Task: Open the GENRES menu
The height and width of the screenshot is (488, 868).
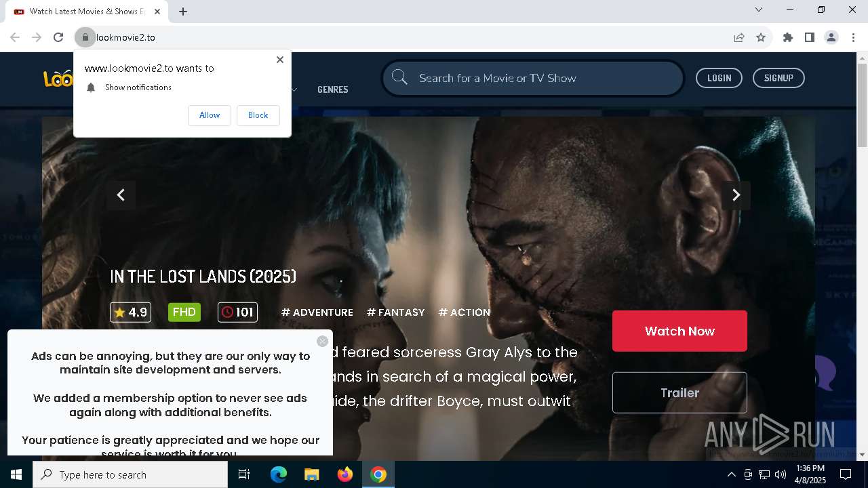Action: click(x=333, y=89)
